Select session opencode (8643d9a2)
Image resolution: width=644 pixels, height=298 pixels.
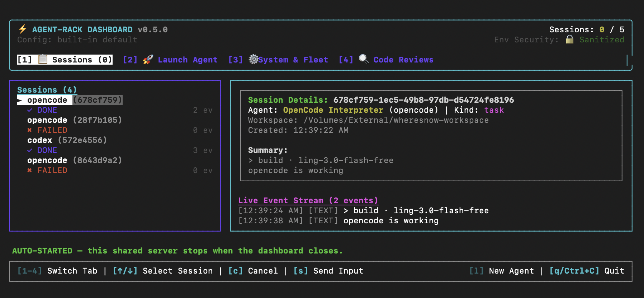(75, 160)
